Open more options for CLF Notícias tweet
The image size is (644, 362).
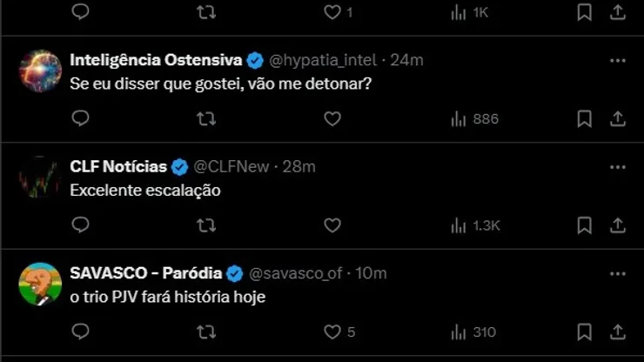coord(617,166)
